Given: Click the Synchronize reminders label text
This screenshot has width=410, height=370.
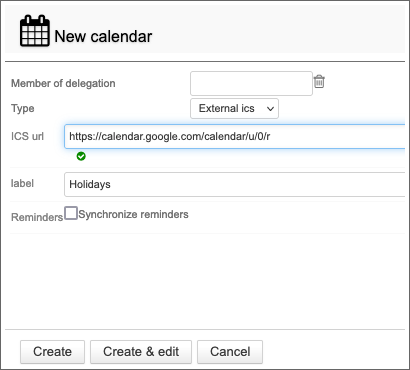Looking at the screenshot, I should tap(133, 214).
